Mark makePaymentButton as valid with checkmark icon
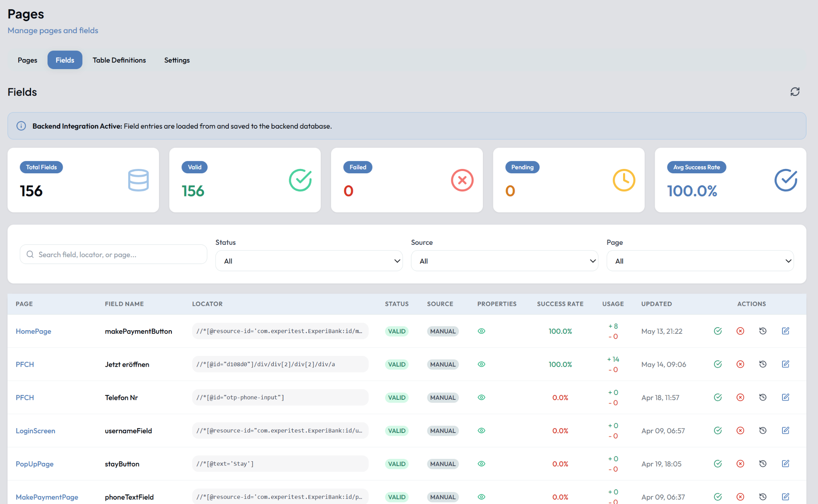Screen dimensions: 818x504 click(718, 331)
